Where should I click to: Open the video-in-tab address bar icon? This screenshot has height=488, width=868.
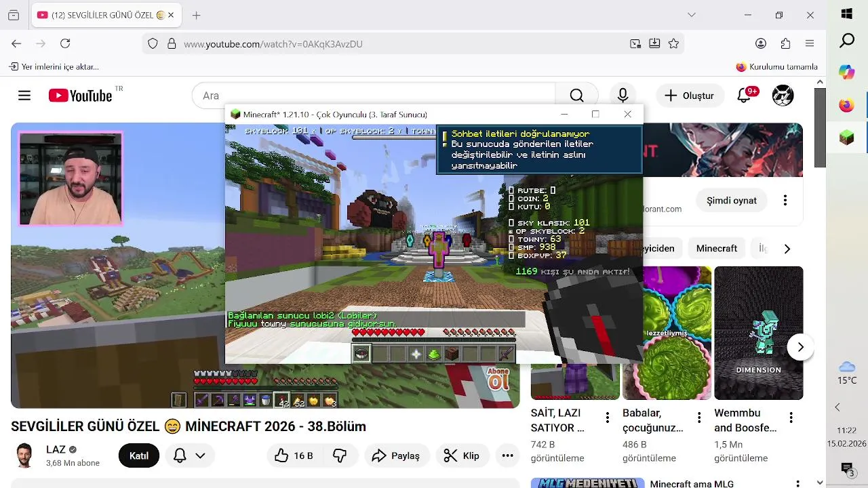[635, 43]
